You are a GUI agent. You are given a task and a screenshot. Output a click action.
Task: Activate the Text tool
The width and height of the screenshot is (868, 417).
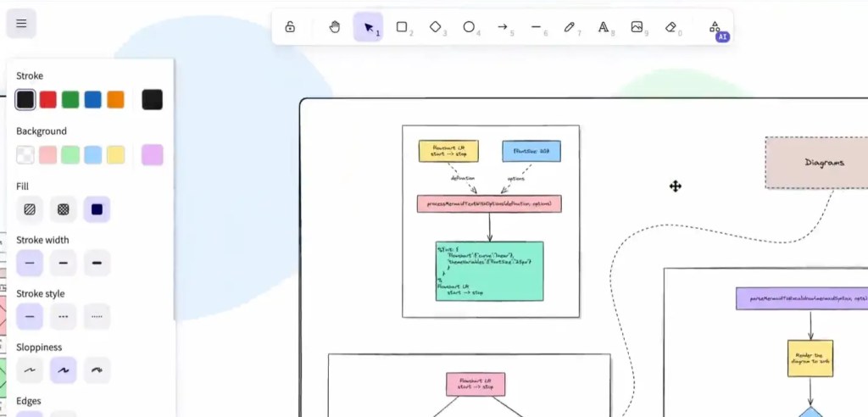(x=604, y=27)
